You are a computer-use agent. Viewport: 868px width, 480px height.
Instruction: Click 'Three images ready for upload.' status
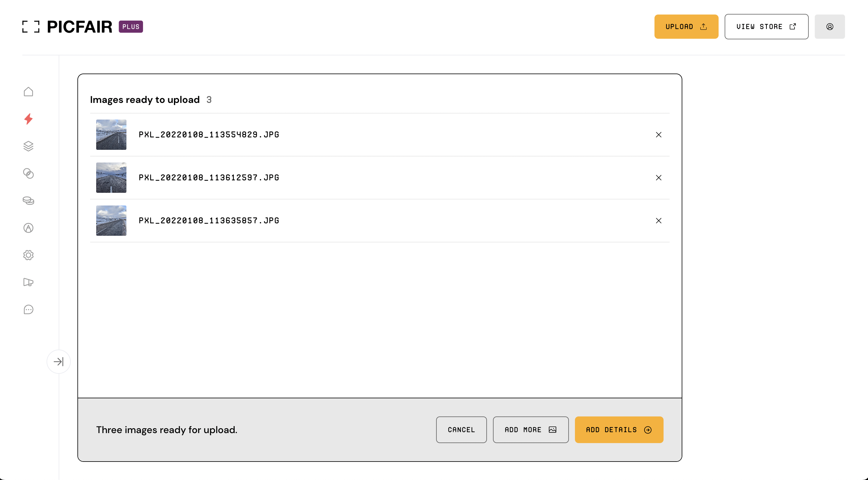point(166,430)
